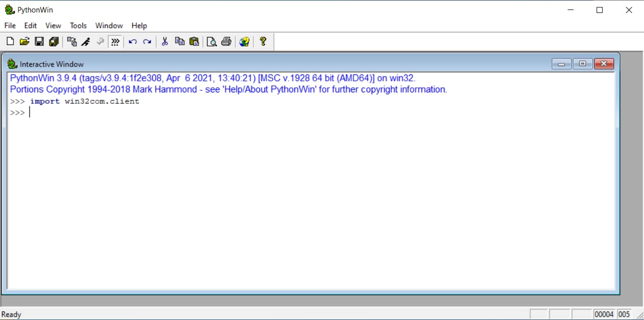Click the Save floppy disk icon

click(39, 42)
